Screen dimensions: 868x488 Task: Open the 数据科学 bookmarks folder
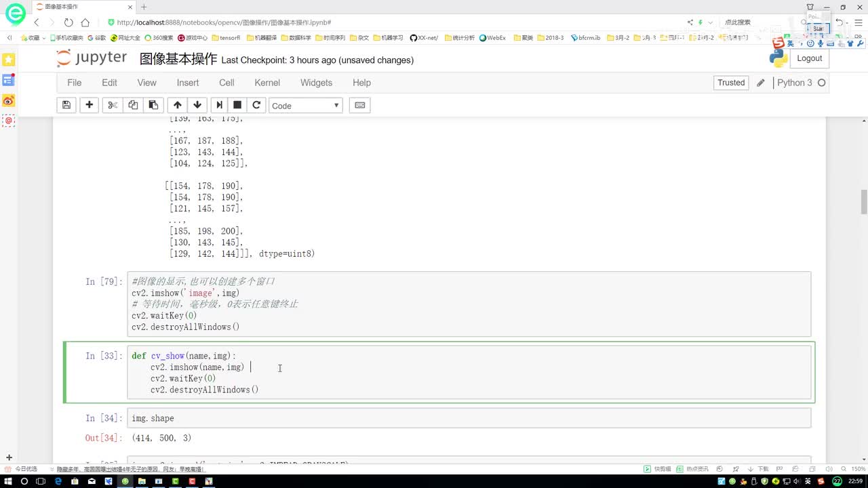[x=296, y=38]
